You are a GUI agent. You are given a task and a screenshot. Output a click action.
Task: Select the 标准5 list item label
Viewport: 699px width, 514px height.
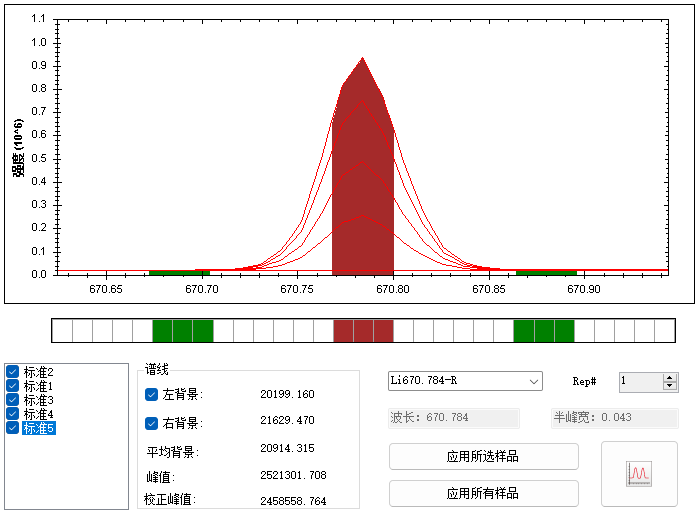pyautogui.click(x=39, y=428)
